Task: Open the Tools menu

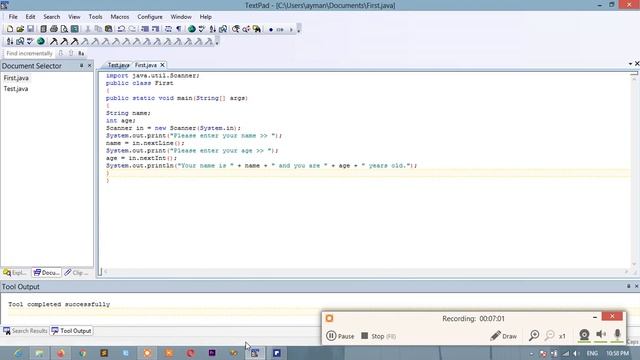Action: point(96,17)
